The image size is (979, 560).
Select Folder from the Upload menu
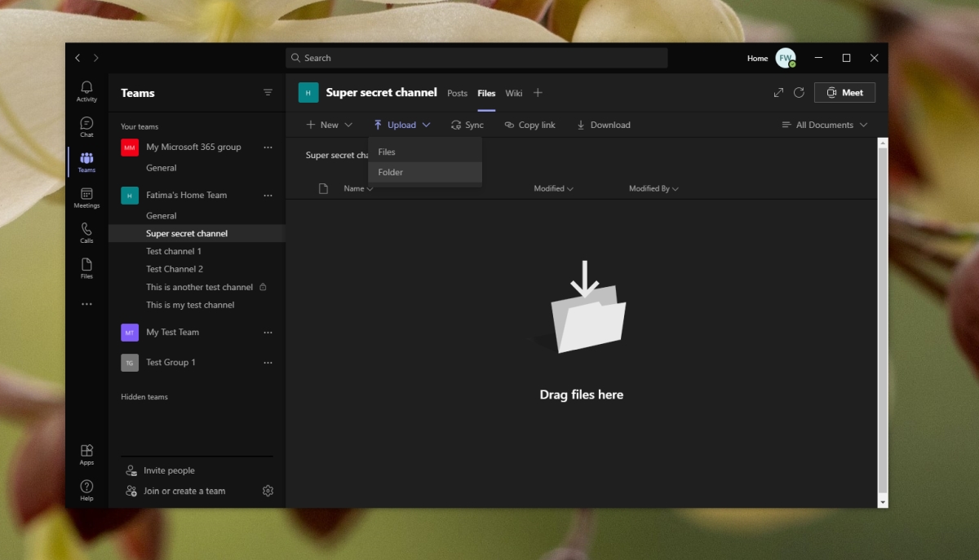391,172
